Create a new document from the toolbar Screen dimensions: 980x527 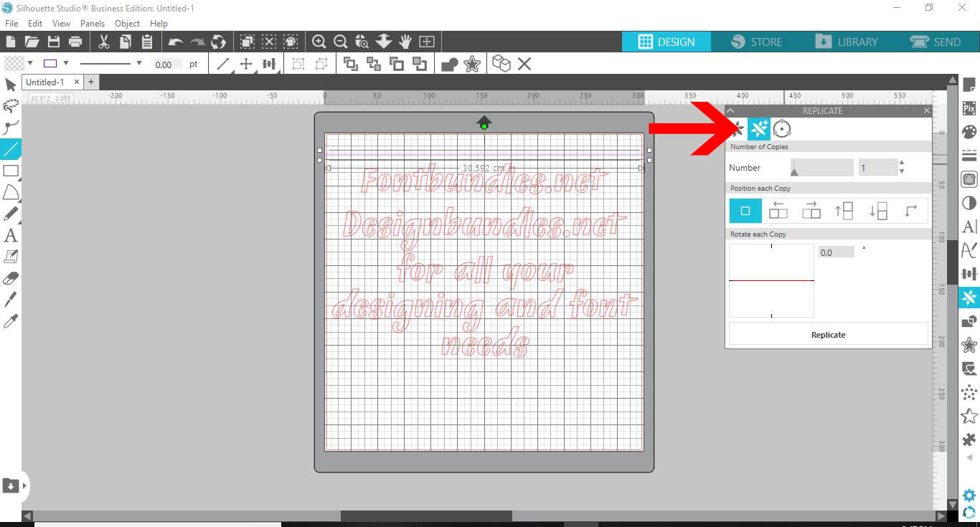coord(10,42)
